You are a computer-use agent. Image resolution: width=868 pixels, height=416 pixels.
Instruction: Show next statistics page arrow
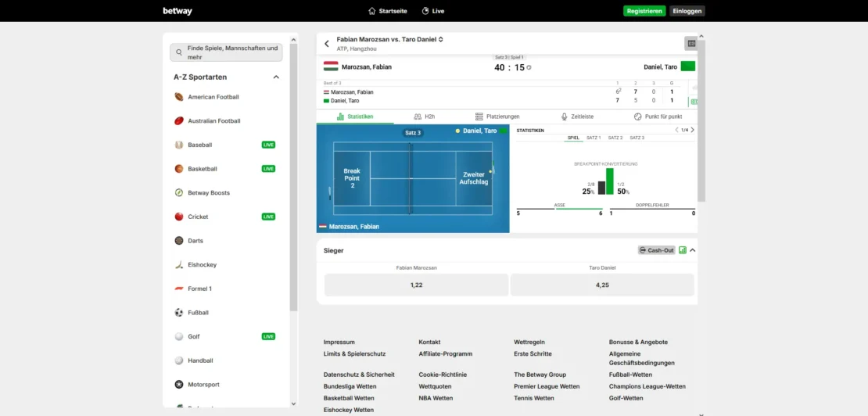pyautogui.click(x=692, y=130)
